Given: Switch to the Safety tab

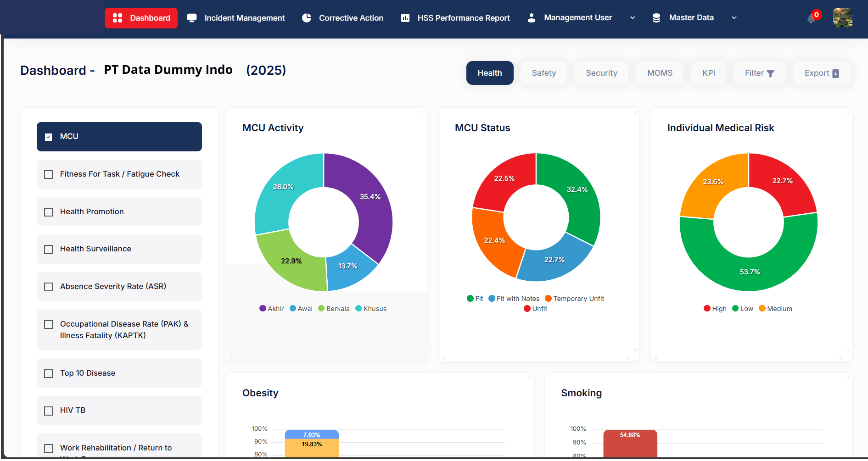Looking at the screenshot, I should pyautogui.click(x=543, y=73).
